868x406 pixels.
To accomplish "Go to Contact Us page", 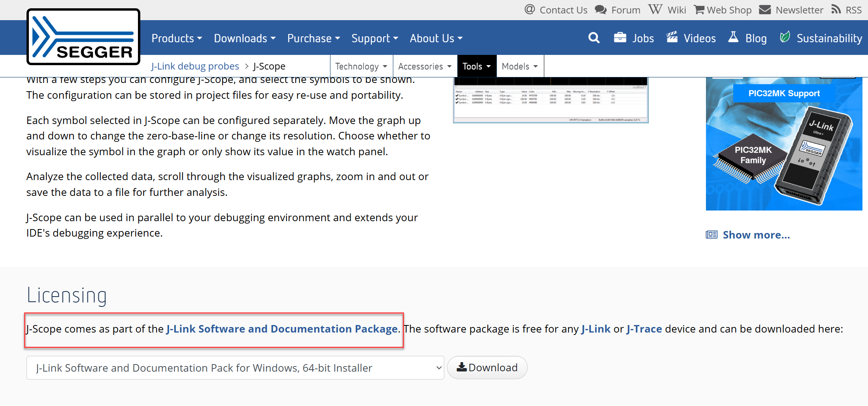I will pyautogui.click(x=563, y=10).
